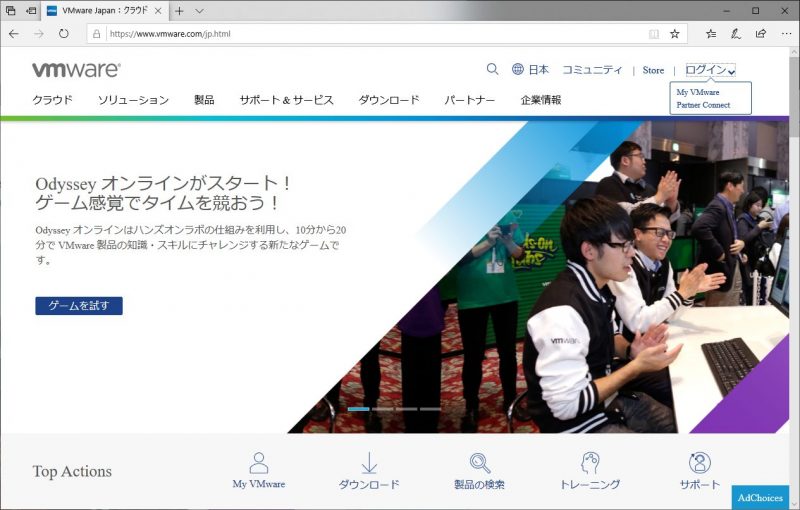Click the My VMware person icon

259,463
